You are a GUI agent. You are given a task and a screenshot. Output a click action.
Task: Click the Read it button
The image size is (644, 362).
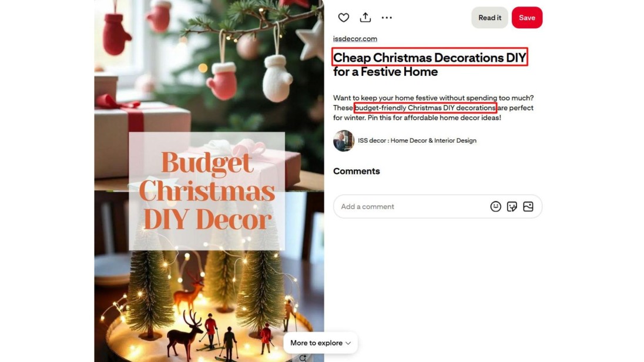[x=489, y=18]
